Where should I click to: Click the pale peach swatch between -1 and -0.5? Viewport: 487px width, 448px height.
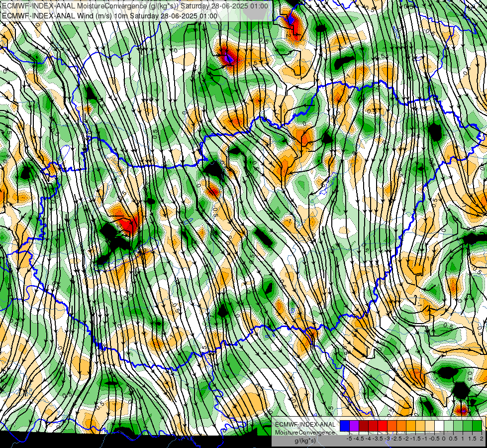pyautogui.click(x=430, y=426)
